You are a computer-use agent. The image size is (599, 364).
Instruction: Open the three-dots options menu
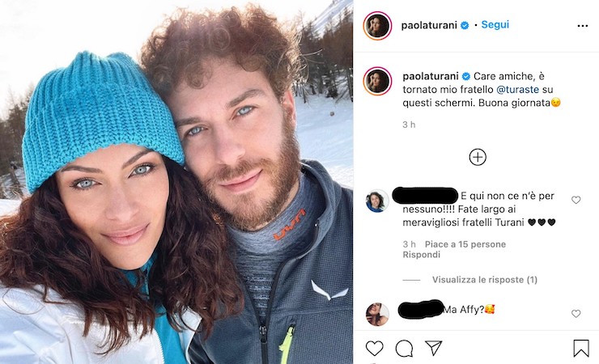point(583,26)
